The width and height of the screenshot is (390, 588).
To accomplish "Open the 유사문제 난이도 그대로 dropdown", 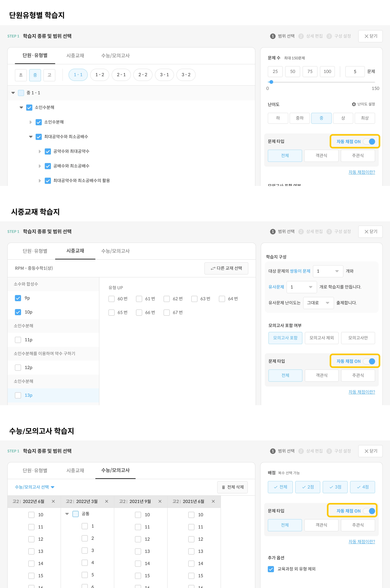I will tap(318, 303).
